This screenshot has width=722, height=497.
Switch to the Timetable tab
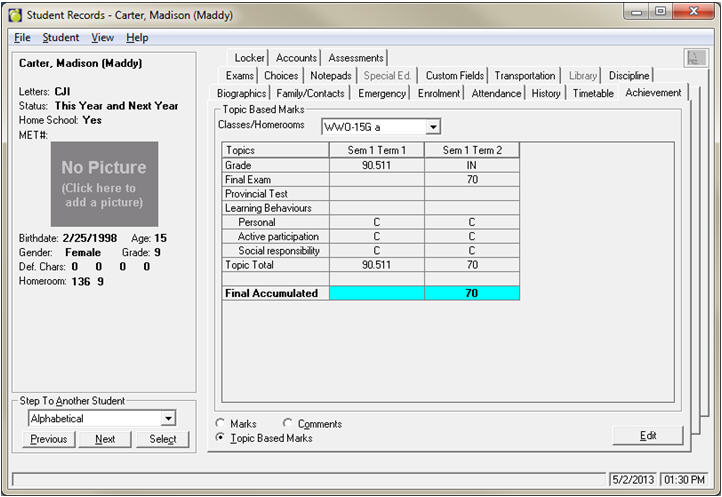tap(593, 93)
